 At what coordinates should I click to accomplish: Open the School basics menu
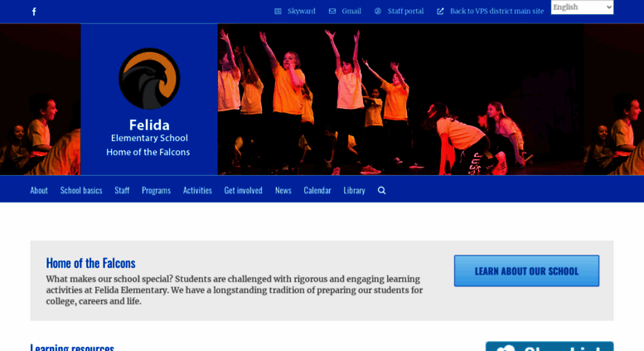pos(81,190)
